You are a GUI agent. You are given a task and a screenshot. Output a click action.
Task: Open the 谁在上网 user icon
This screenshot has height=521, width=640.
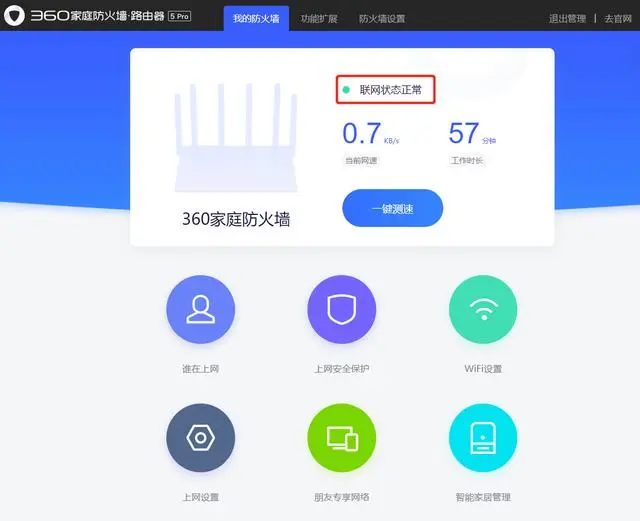coord(200,310)
